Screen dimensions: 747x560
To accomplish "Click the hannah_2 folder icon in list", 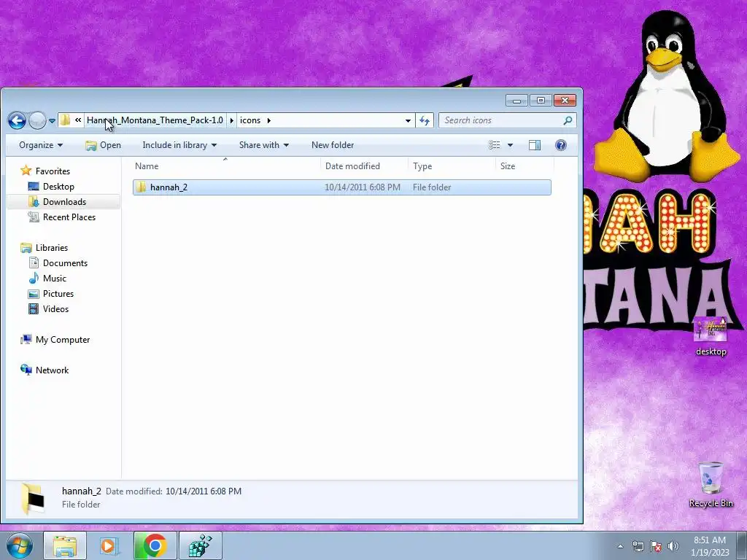I will [x=141, y=187].
